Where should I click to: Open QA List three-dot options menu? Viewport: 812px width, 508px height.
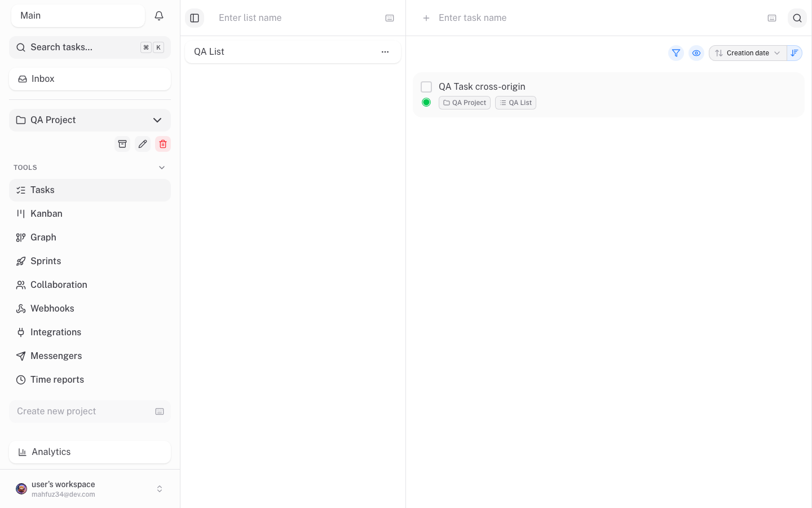pos(385,52)
